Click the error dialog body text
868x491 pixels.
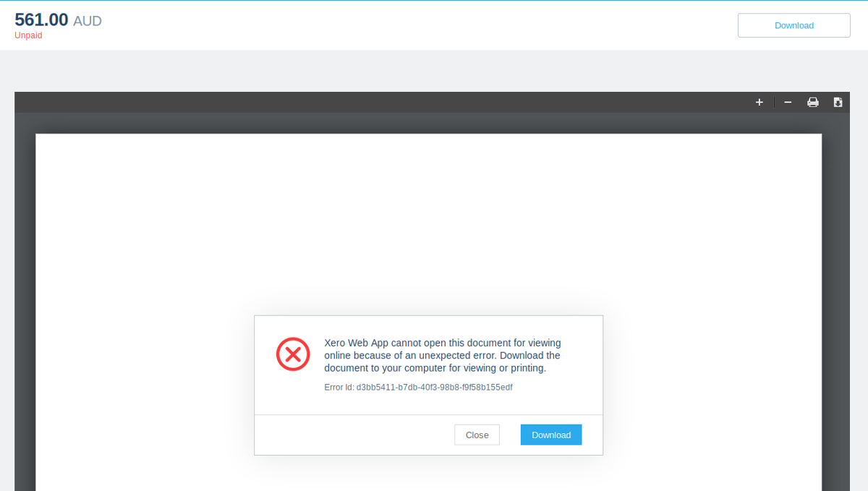pyautogui.click(x=442, y=355)
